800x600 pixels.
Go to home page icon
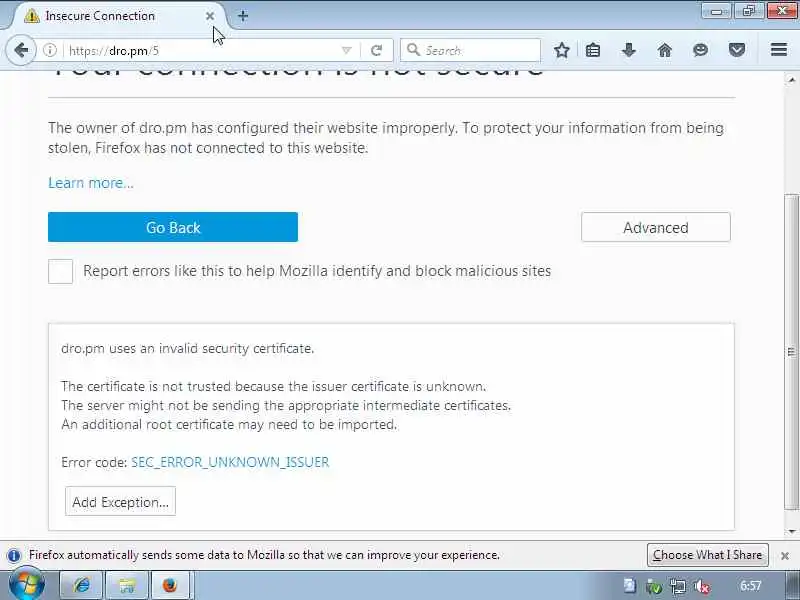tap(664, 50)
